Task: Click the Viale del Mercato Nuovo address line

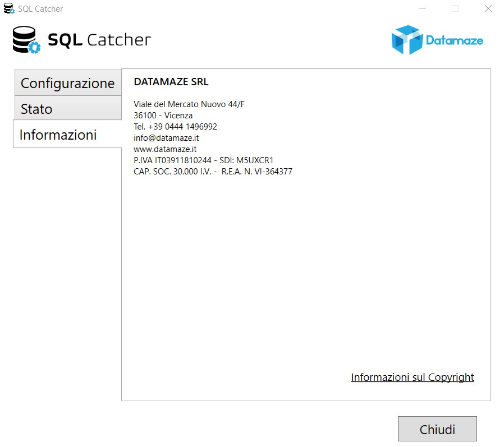Action: (189, 104)
